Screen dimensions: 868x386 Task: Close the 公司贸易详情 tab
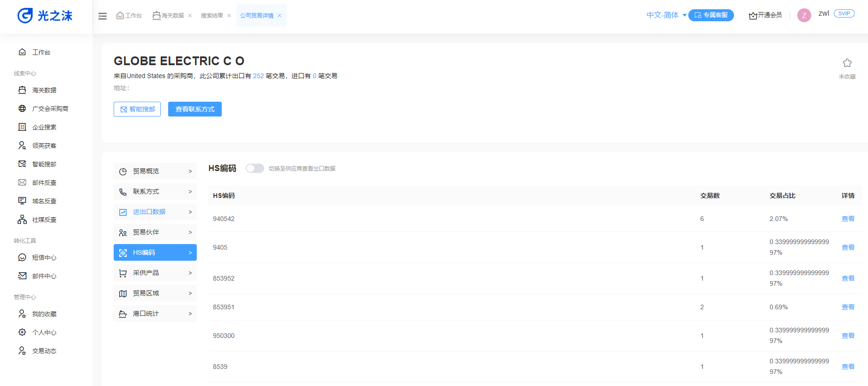[279, 16]
